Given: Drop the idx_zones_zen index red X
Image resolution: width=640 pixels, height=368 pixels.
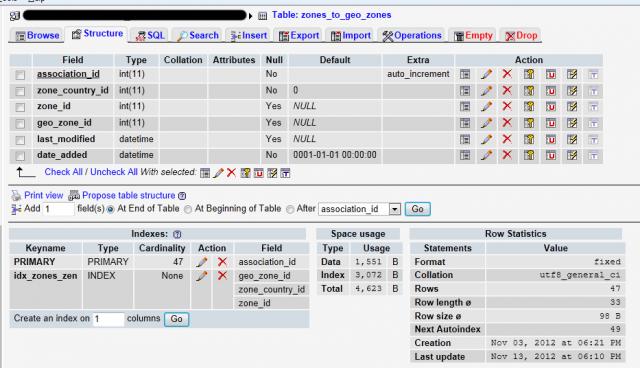Looking at the screenshot, I should click(222, 275).
